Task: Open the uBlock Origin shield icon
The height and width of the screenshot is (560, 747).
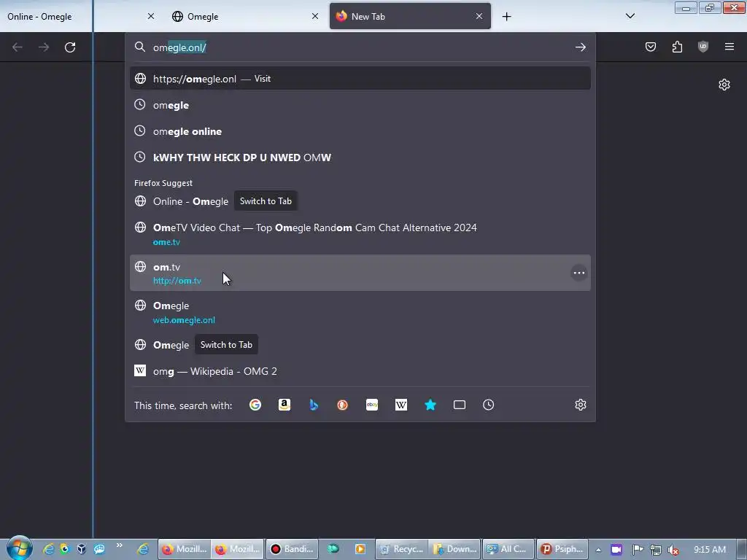Action: click(703, 47)
